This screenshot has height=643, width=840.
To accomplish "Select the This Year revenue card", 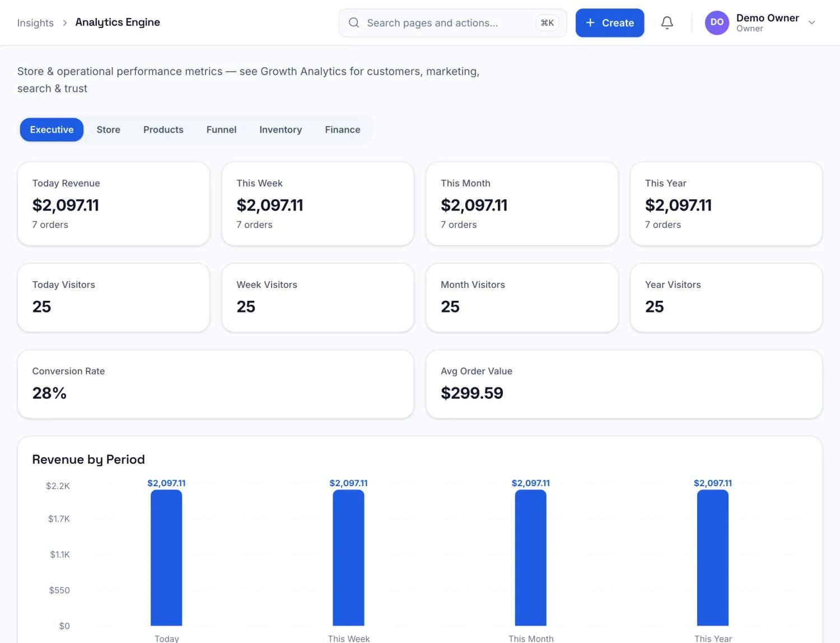I will click(x=726, y=204).
